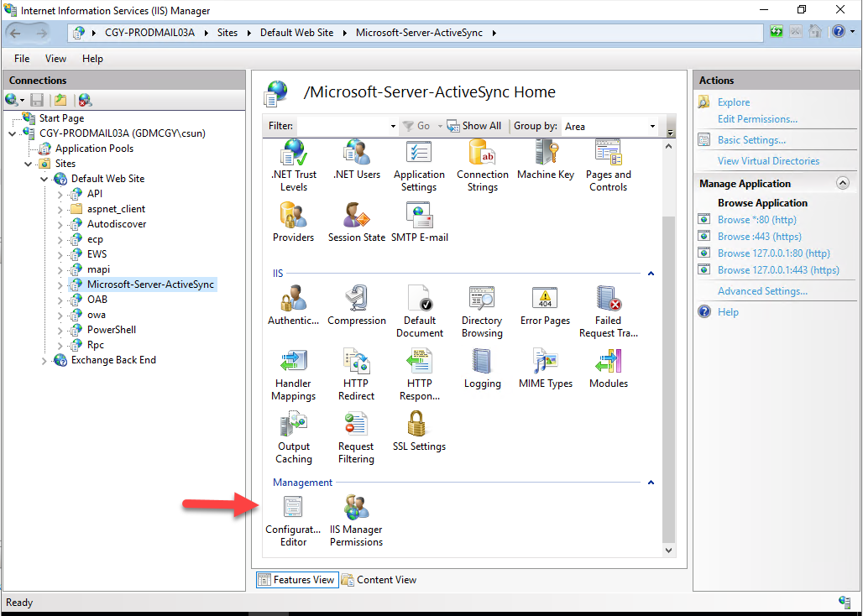Select the owa application in tree

coord(97,315)
